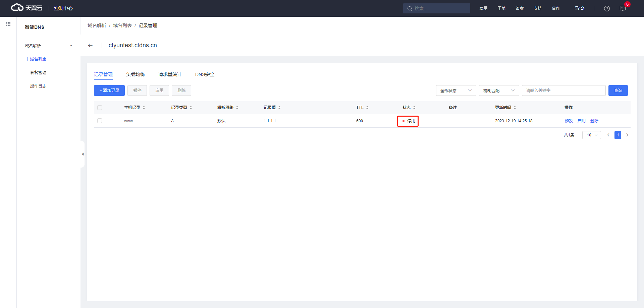Open 支持 in the top navigation
This screenshot has height=308, width=644.
(x=538, y=8)
